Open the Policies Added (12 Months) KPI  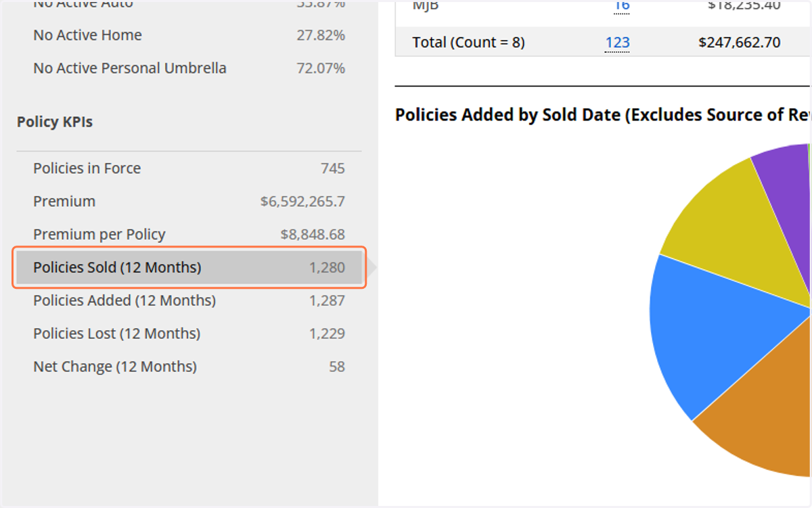click(189, 300)
